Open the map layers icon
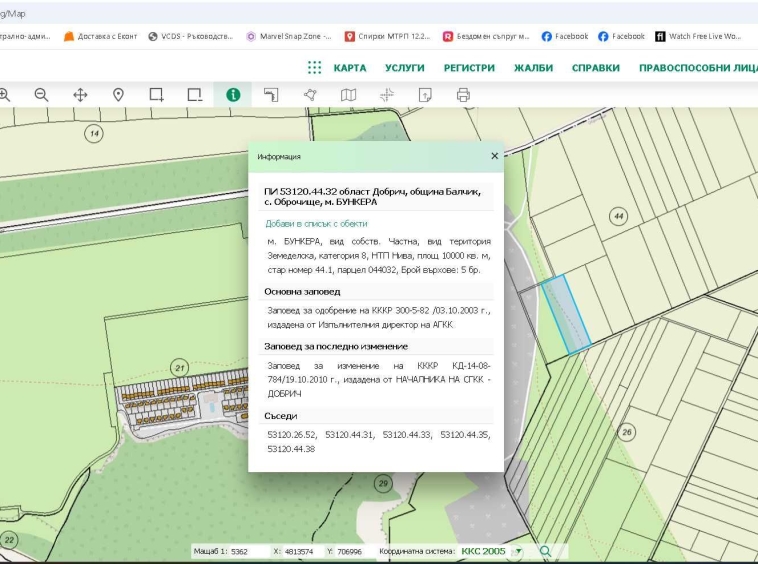Image resolution: width=758 pixels, height=564 pixels. point(348,95)
